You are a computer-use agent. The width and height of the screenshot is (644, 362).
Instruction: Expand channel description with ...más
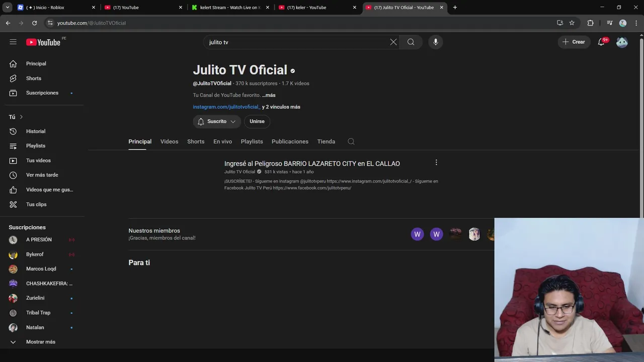point(269,95)
